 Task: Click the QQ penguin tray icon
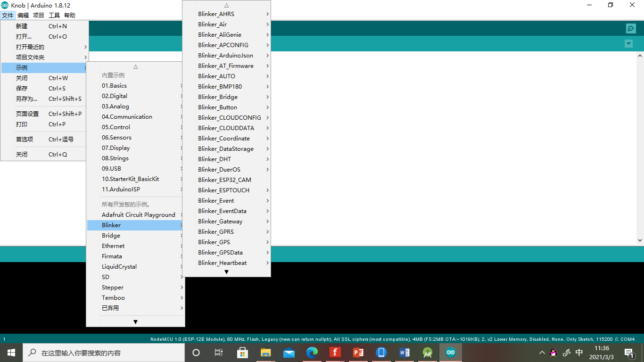click(553, 352)
